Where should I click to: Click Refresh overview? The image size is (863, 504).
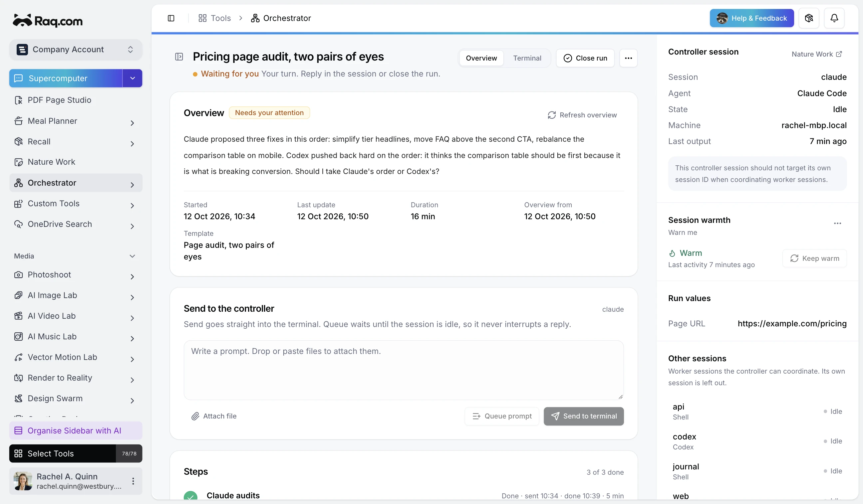click(x=582, y=115)
